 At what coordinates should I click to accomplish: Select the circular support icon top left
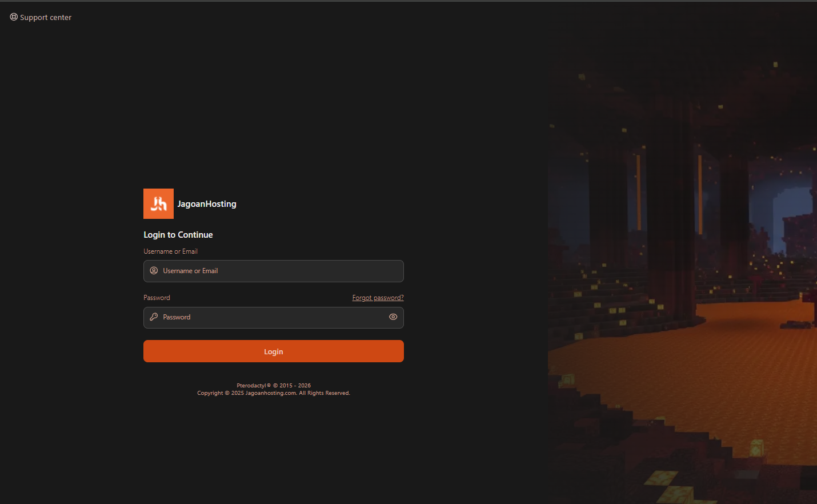[x=14, y=17]
